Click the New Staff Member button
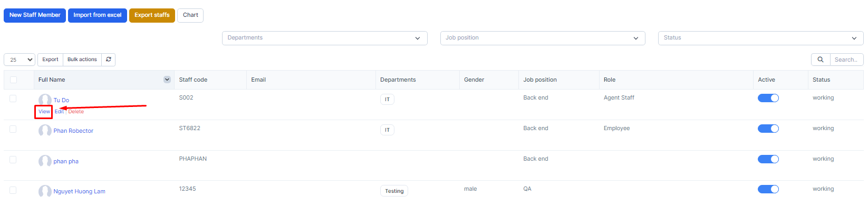Image resolution: width=868 pixels, height=206 pixels. coord(35,15)
